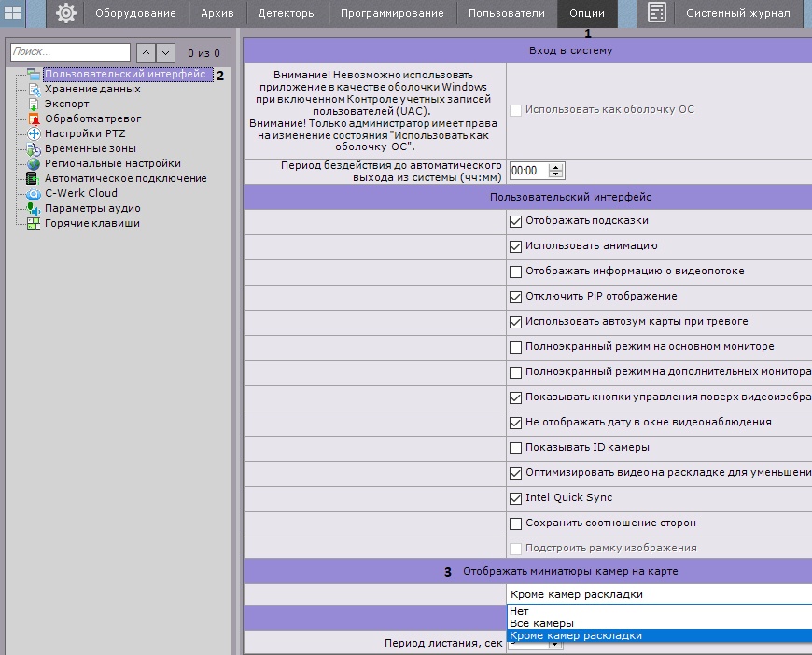Click the Обработка тревог alarm icon
This screenshot has width=812, height=655.
[x=34, y=119]
